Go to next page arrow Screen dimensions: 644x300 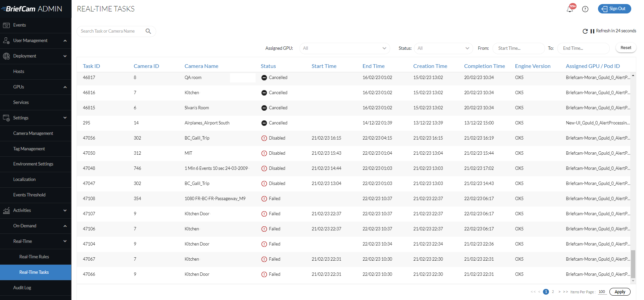[x=559, y=292]
